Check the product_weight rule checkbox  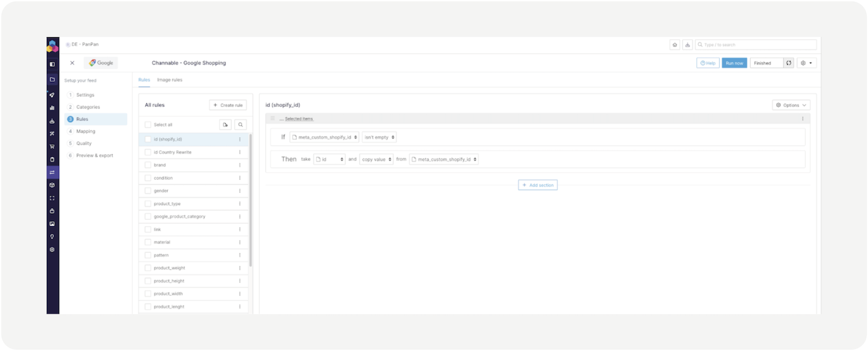click(148, 268)
